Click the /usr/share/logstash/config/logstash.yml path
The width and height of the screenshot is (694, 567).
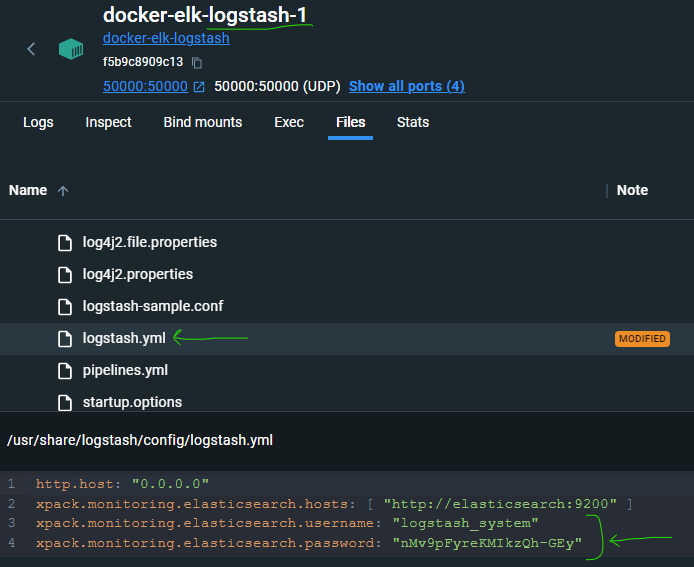click(x=140, y=440)
